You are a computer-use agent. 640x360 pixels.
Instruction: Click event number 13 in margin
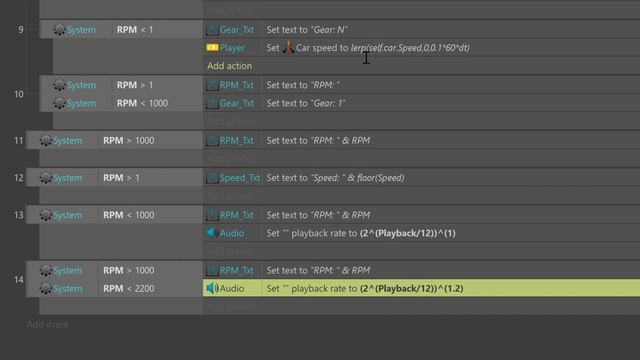(x=19, y=215)
